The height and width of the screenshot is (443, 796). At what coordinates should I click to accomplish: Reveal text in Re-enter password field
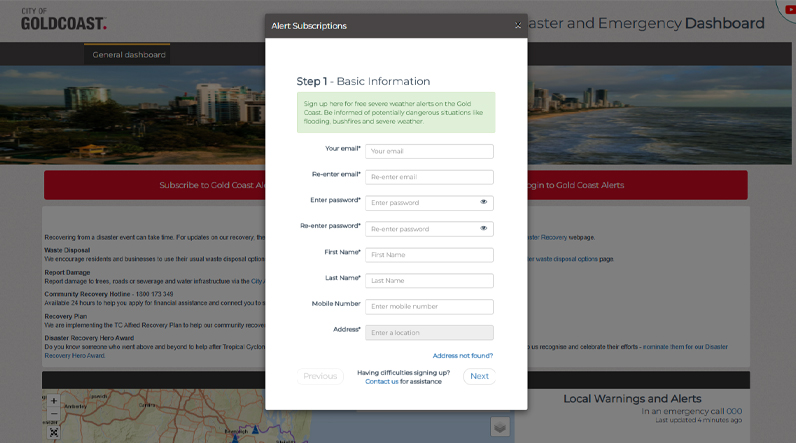483,228
